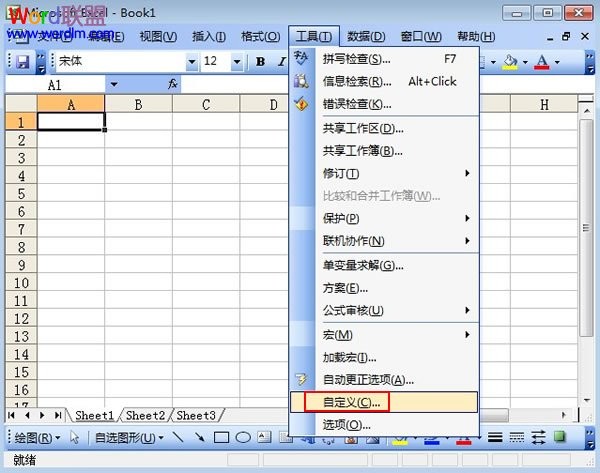
Task: Click the formula fx insert function icon
Action: click(173, 84)
